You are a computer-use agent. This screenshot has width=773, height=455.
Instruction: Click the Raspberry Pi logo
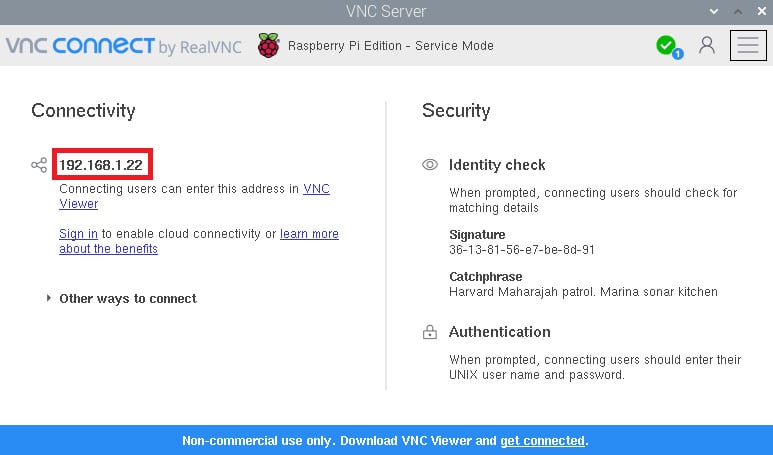(269, 45)
